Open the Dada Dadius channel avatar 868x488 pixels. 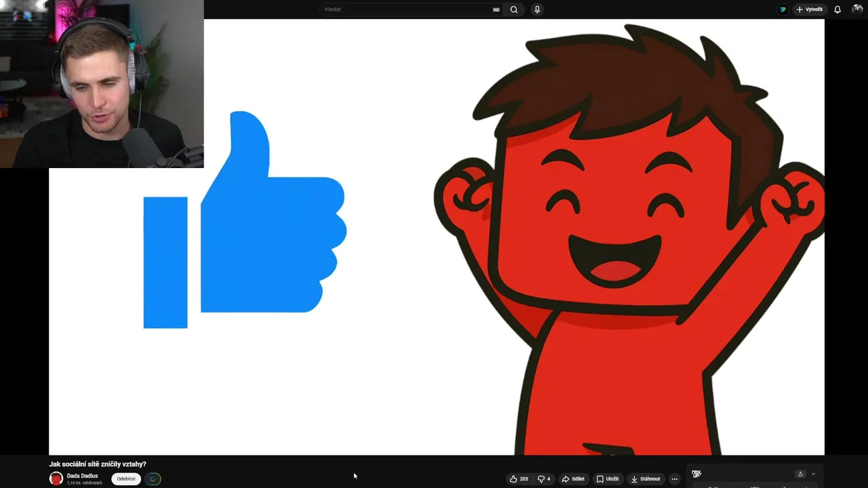(x=56, y=479)
